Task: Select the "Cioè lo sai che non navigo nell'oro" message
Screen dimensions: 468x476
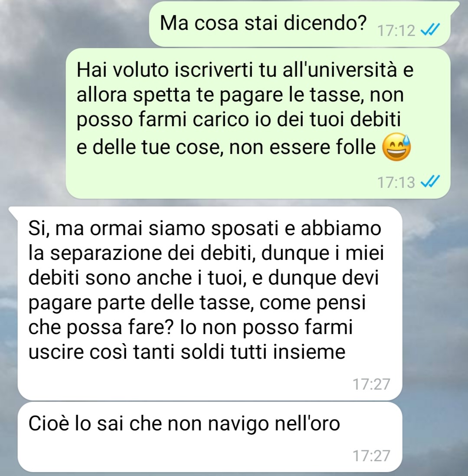Action: pyautogui.click(x=210, y=437)
